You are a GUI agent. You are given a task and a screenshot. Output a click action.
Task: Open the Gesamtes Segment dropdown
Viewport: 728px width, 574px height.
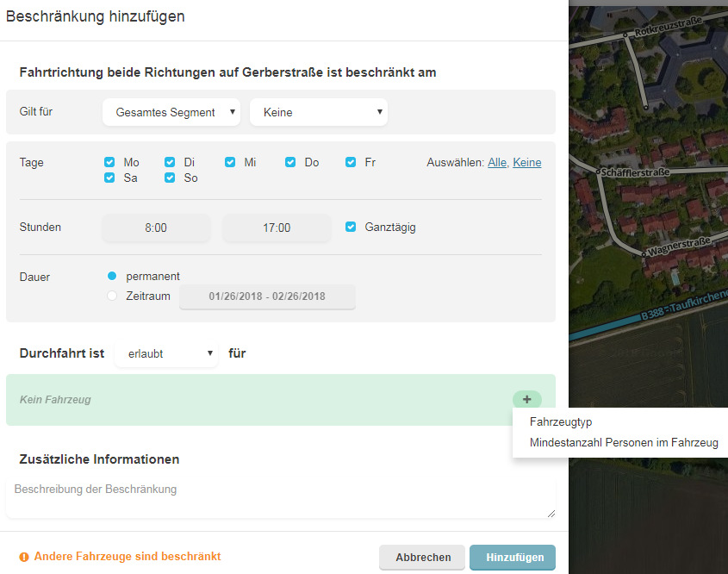click(171, 112)
